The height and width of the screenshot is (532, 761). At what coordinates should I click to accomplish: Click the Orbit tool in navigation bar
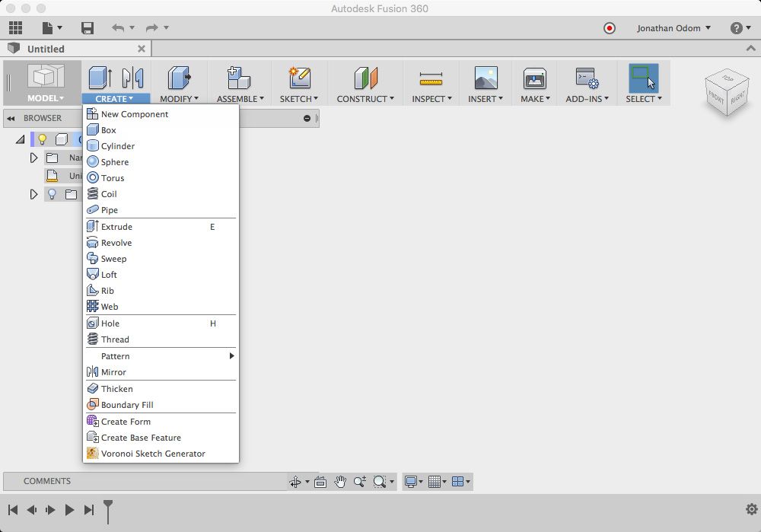(x=295, y=482)
